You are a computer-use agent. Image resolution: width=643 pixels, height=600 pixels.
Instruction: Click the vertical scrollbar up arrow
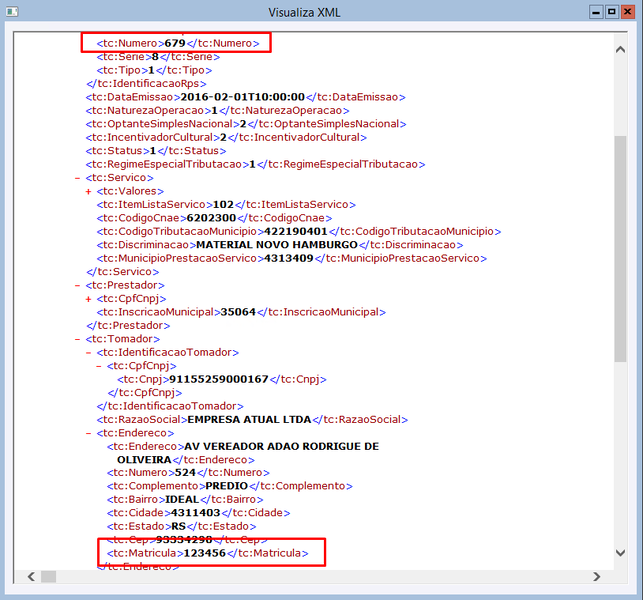pyautogui.click(x=620, y=50)
